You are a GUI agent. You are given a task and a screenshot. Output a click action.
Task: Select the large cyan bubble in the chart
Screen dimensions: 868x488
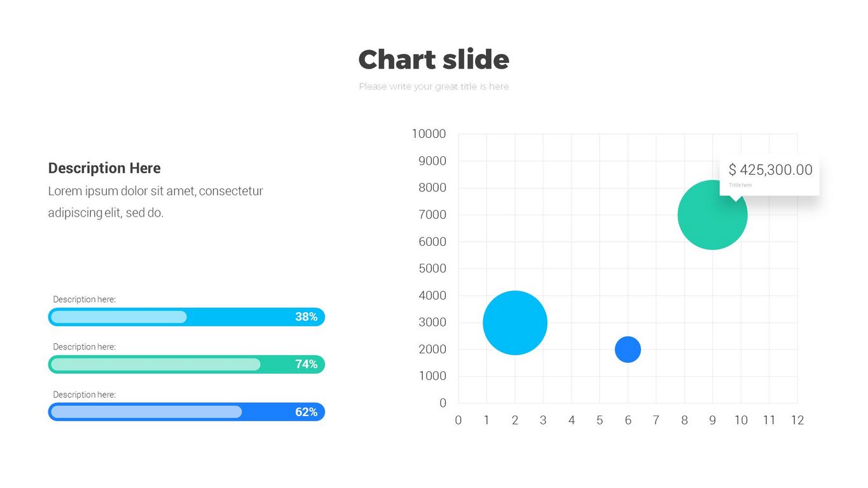[515, 323]
